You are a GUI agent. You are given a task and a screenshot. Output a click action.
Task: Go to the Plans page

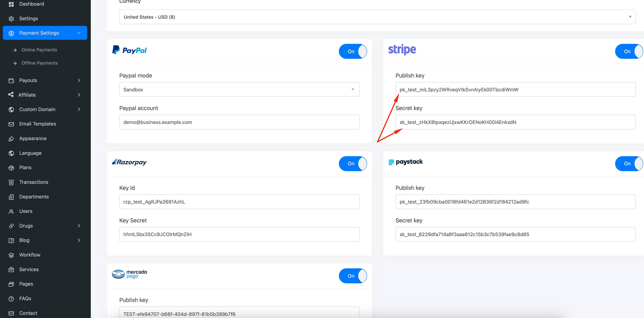(25, 167)
